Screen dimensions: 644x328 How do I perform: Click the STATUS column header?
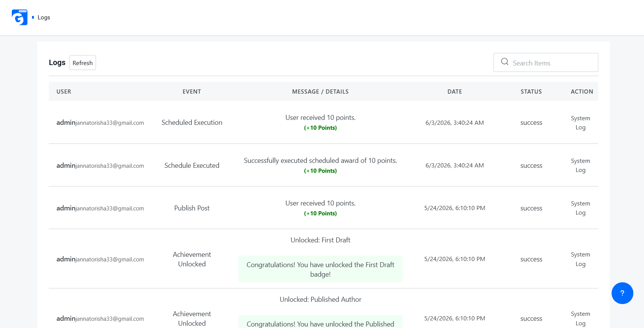coord(531,92)
